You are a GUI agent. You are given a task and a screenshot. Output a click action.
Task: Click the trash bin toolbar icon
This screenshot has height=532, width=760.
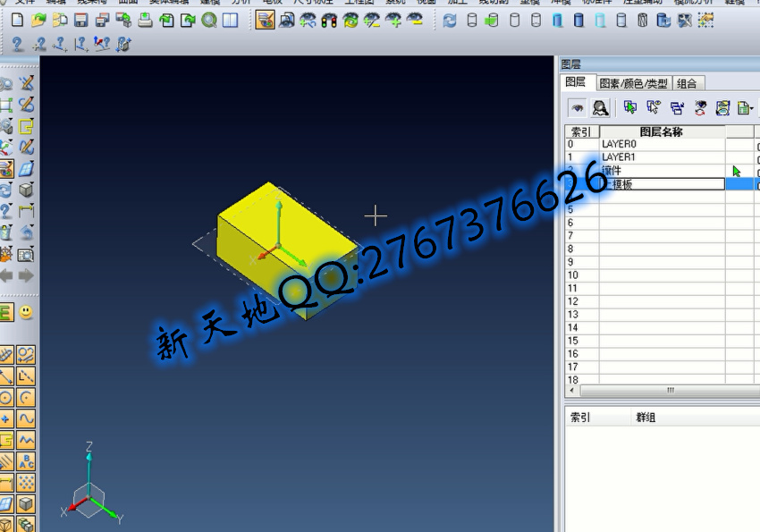(x=642, y=20)
